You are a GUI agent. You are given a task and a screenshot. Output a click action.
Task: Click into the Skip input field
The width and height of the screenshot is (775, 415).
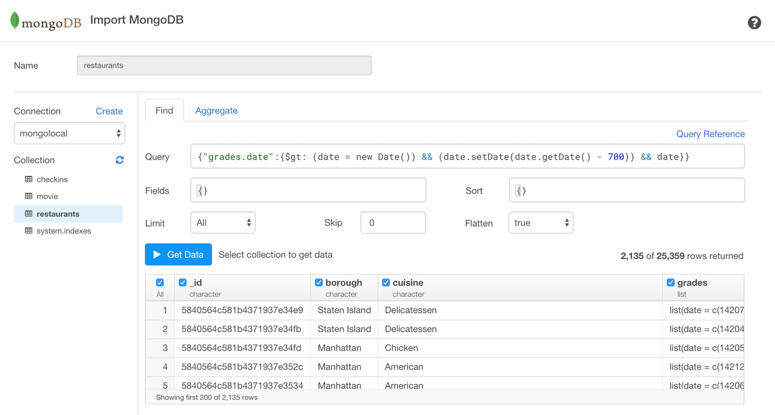tap(392, 223)
